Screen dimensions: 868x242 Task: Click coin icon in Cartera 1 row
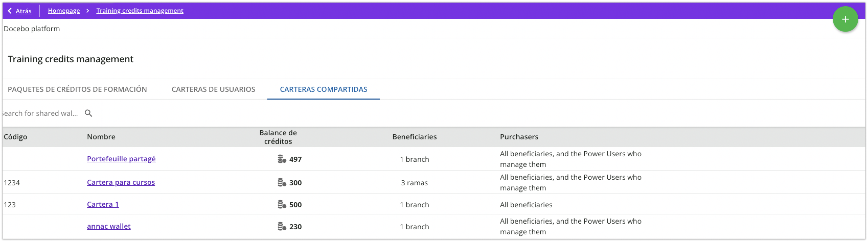[282, 204]
